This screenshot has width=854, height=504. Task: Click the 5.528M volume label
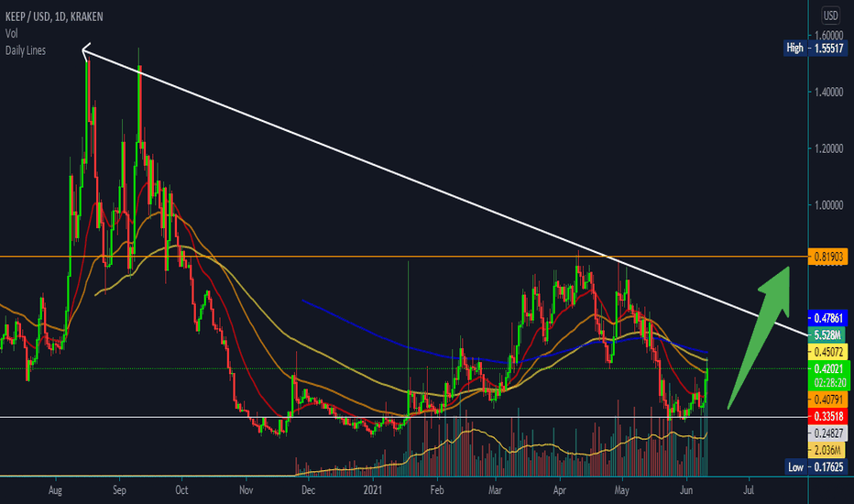(x=827, y=334)
